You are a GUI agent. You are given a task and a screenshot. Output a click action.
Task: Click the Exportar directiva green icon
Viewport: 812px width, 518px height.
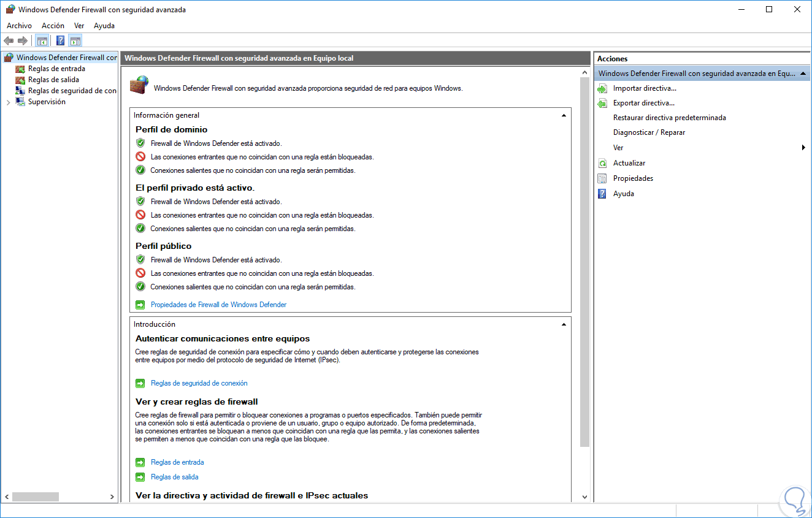[x=602, y=104]
